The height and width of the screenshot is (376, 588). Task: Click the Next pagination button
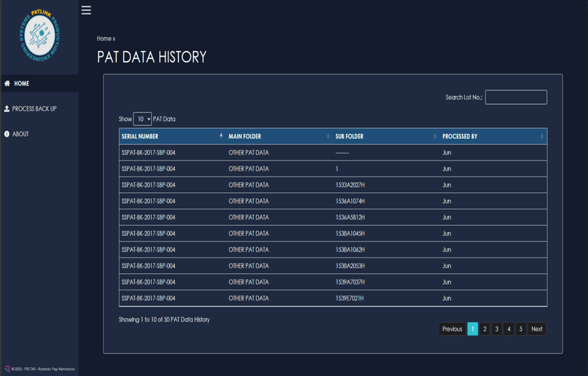pyautogui.click(x=536, y=329)
